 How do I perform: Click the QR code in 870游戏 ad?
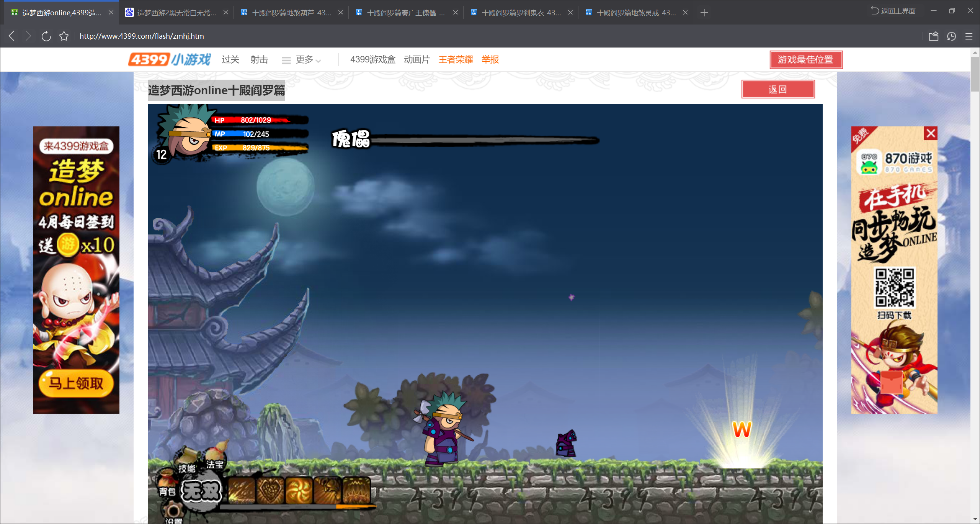pos(894,288)
